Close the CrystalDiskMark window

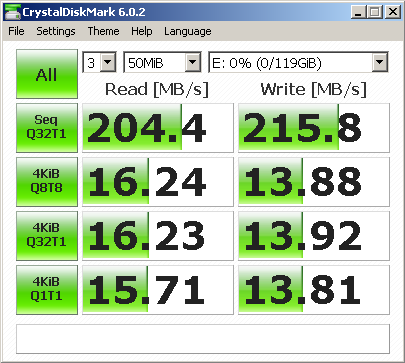393,12
